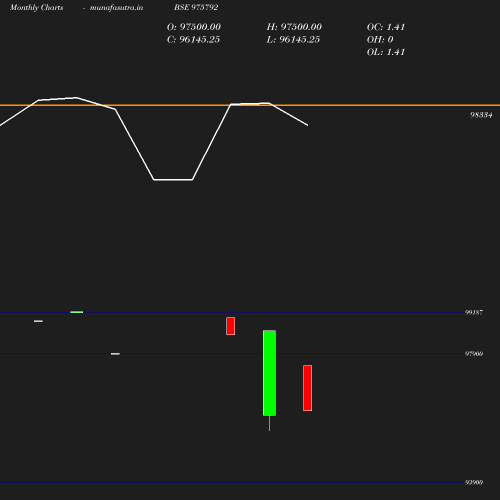
Task: Select the low value 'L: 96145.25'
Action: (293, 40)
